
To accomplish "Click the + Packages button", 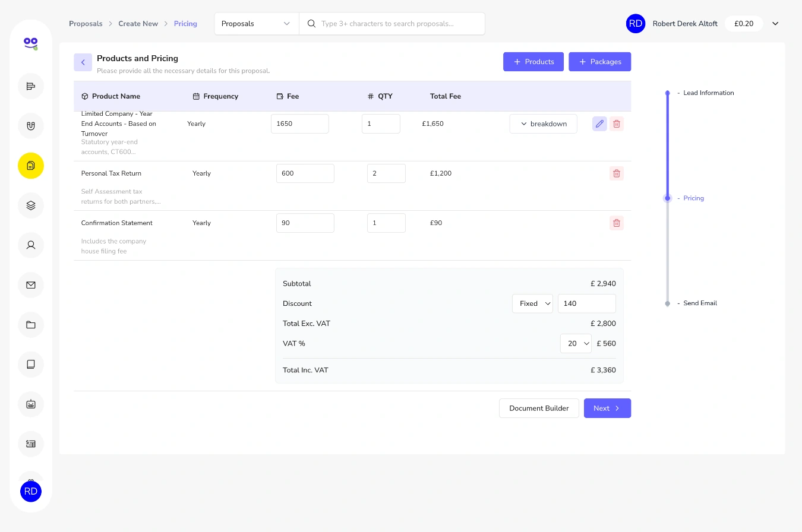I will point(599,62).
